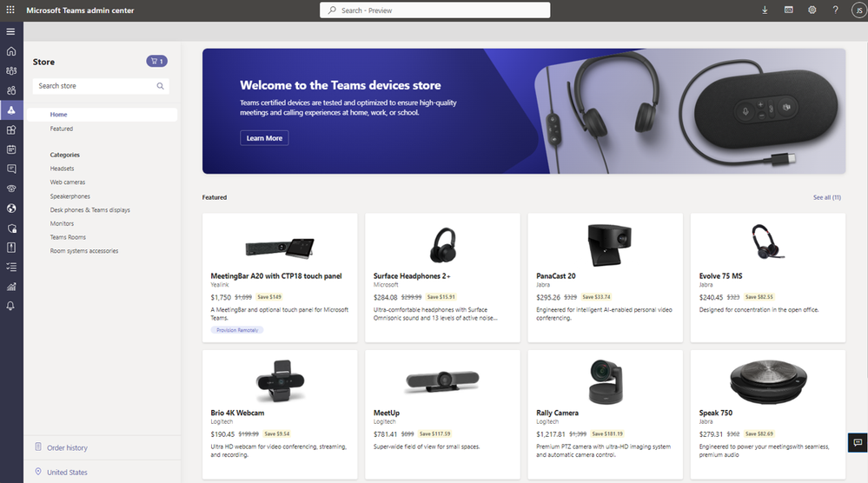Open the Web cameras category
This screenshot has width=868, height=483.
68,182
